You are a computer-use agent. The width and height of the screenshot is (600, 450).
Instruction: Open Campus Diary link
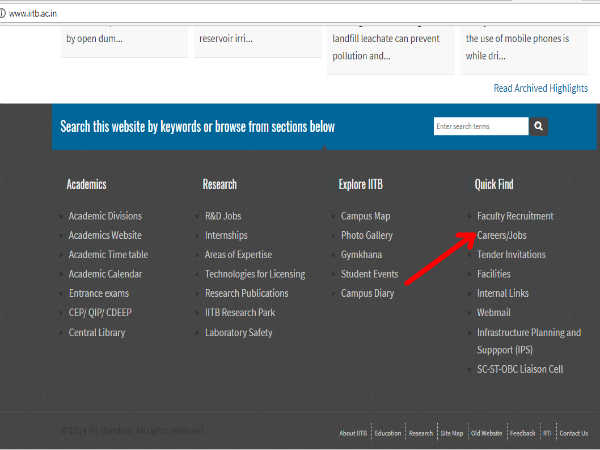point(367,293)
